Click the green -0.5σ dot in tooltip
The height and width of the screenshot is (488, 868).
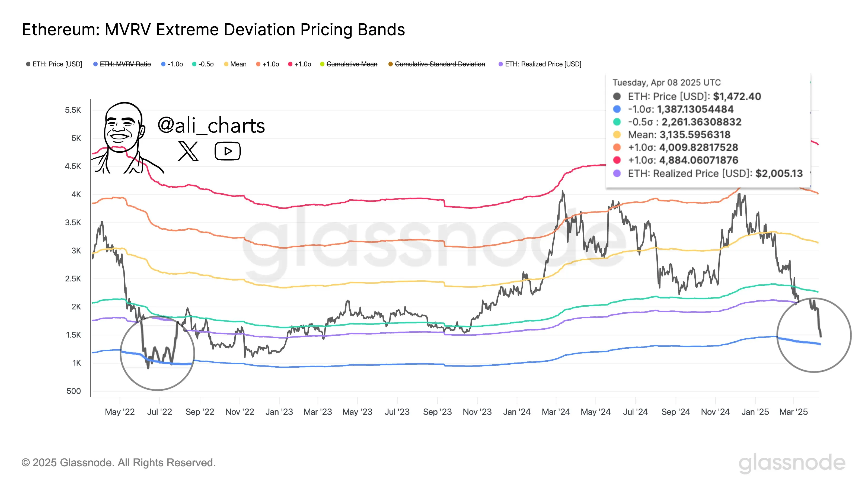coord(617,122)
